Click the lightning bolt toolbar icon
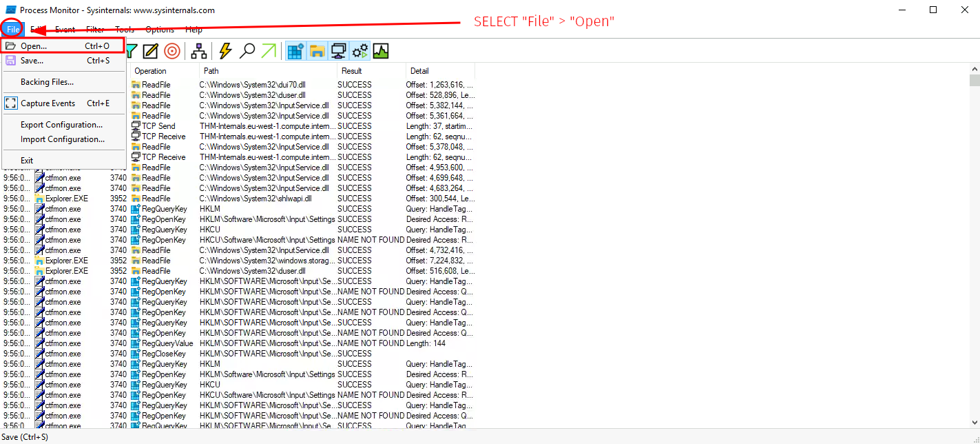 (226, 51)
